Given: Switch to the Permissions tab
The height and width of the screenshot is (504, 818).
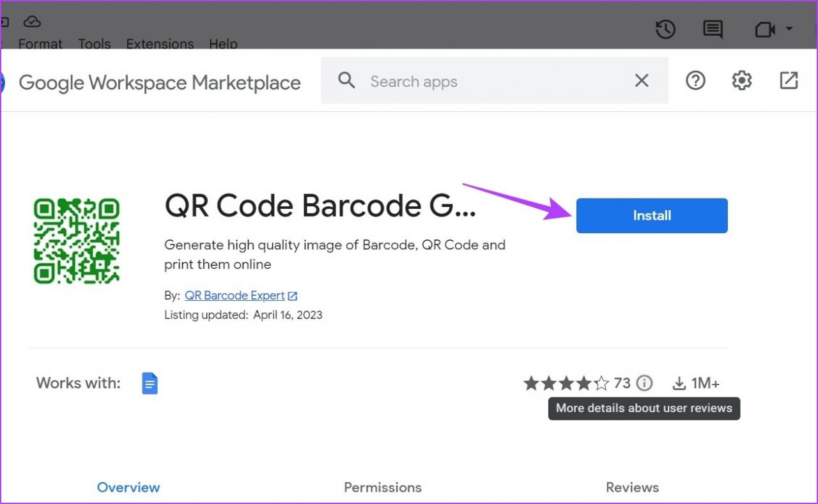Looking at the screenshot, I should point(383,487).
